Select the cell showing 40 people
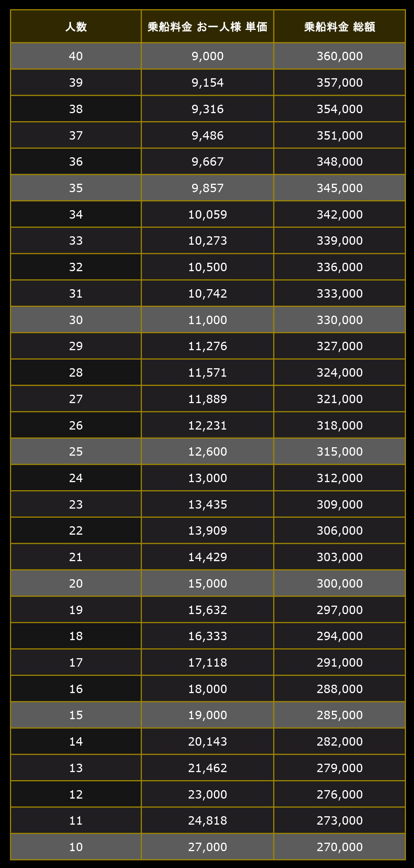Image resolution: width=414 pixels, height=868 pixels. 76,56
